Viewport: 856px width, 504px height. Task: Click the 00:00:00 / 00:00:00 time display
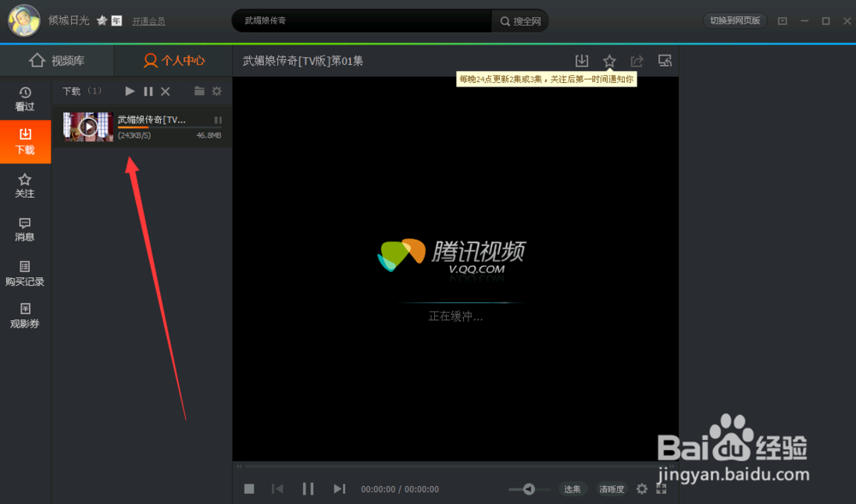[x=400, y=489]
